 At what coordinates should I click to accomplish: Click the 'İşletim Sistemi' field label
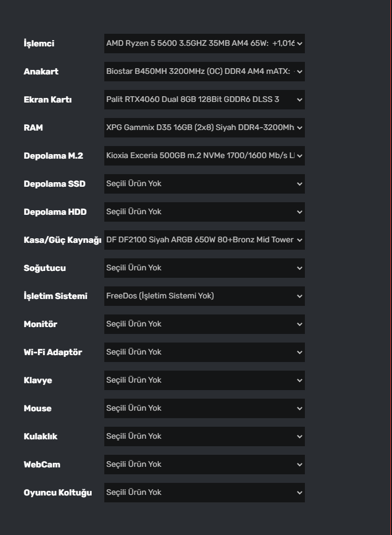click(x=56, y=296)
